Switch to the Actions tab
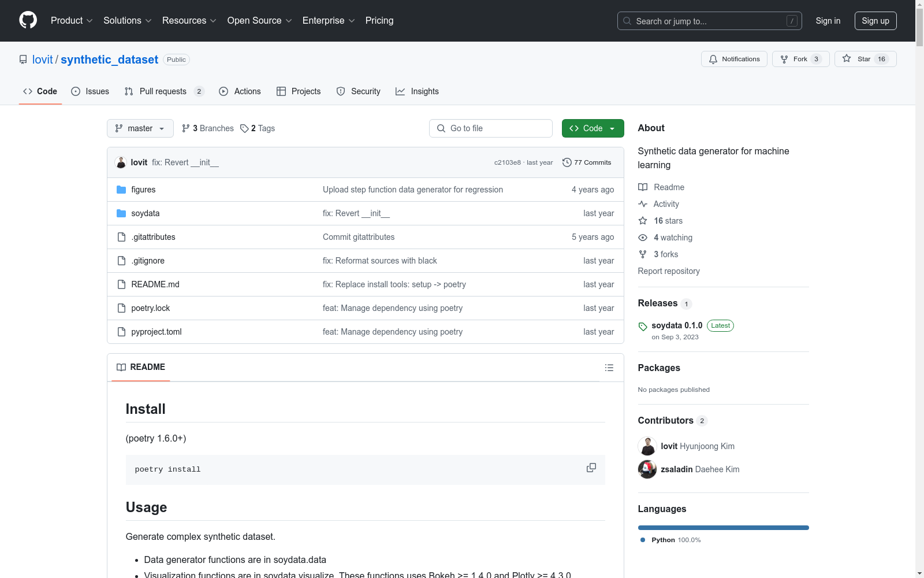The width and height of the screenshot is (924, 578). pyautogui.click(x=240, y=91)
